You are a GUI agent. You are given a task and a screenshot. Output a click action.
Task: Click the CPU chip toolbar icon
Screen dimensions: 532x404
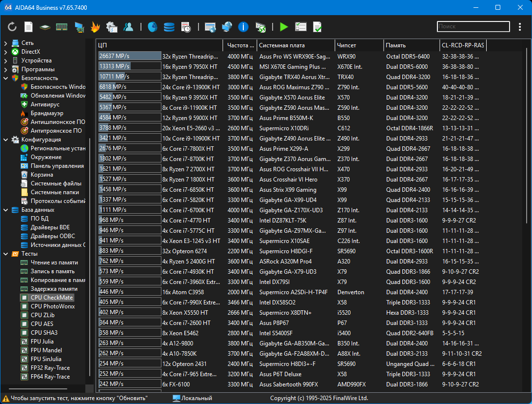pyautogui.click(x=45, y=27)
